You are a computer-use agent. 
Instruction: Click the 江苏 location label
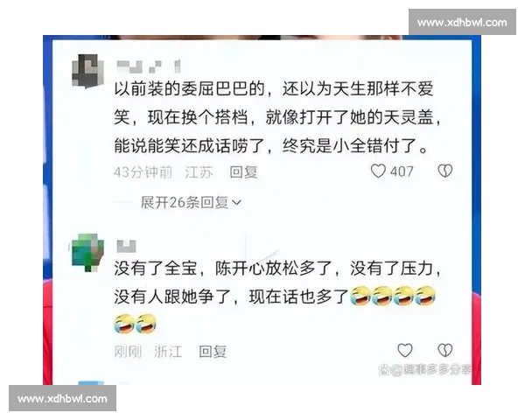click(x=199, y=172)
